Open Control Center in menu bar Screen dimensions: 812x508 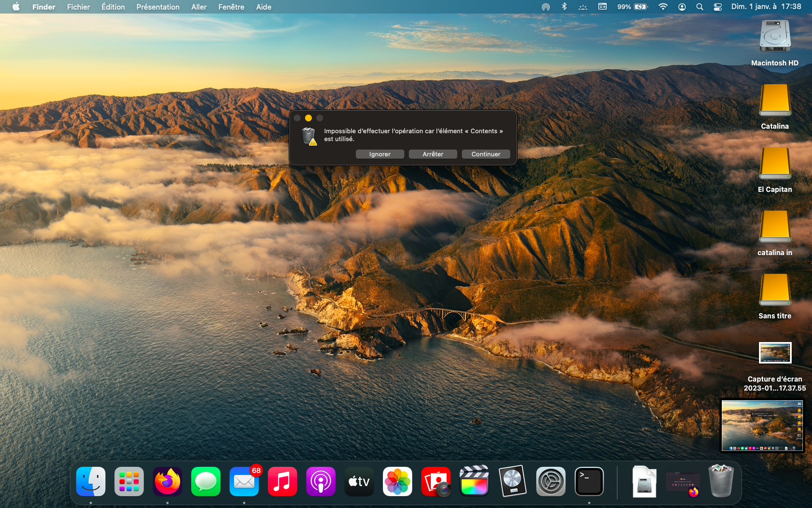(x=717, y=7)
